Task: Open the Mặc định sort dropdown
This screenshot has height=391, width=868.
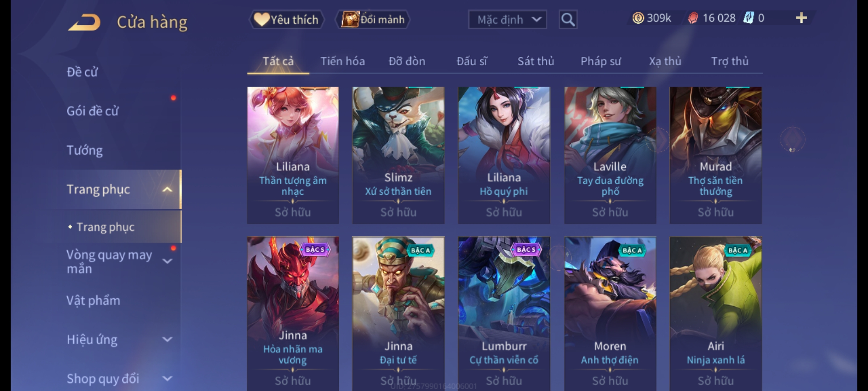Action: [x=507, y=20]
